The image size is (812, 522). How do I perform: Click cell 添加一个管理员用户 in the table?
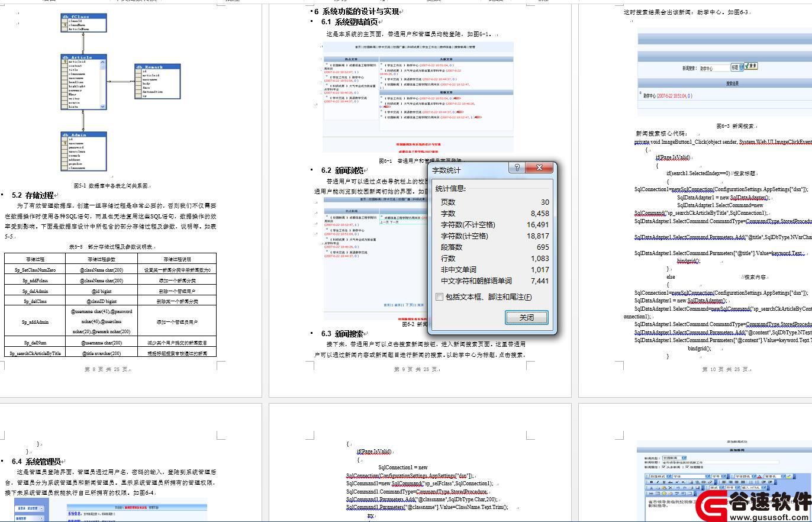[177, 322]
